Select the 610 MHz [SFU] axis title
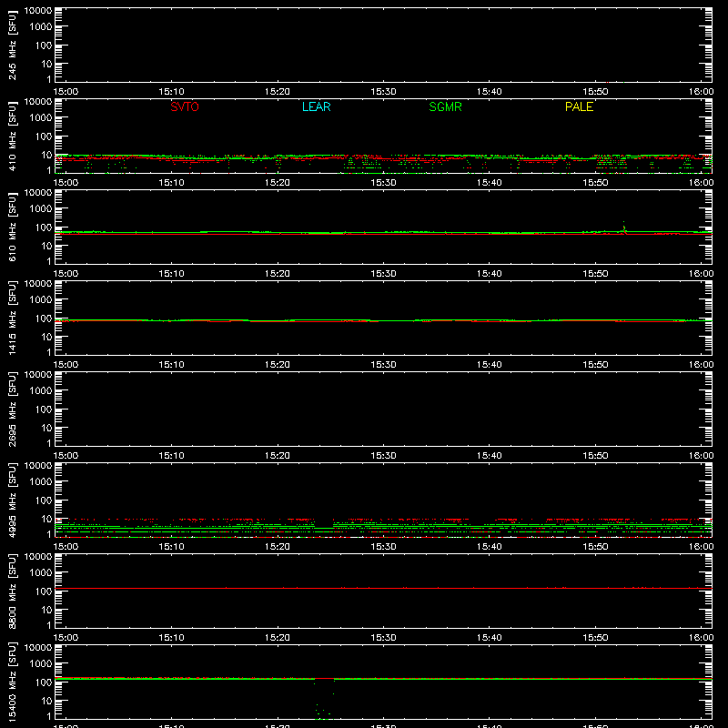Image resolution: width=728 pixels, height=728 pixels. tap(13, 227)
